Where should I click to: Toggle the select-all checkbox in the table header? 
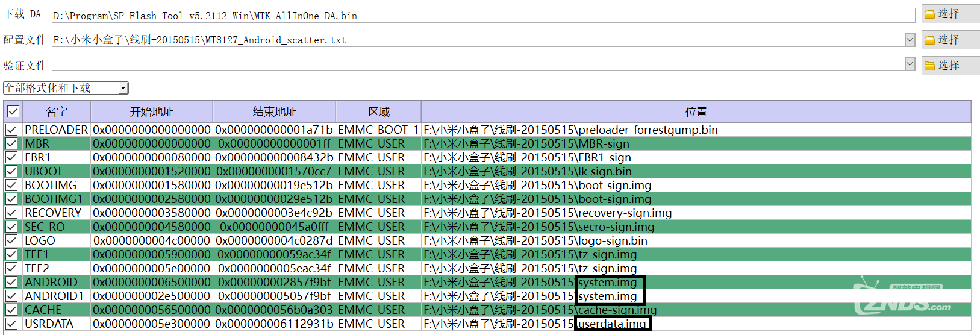tap(13, 111)
